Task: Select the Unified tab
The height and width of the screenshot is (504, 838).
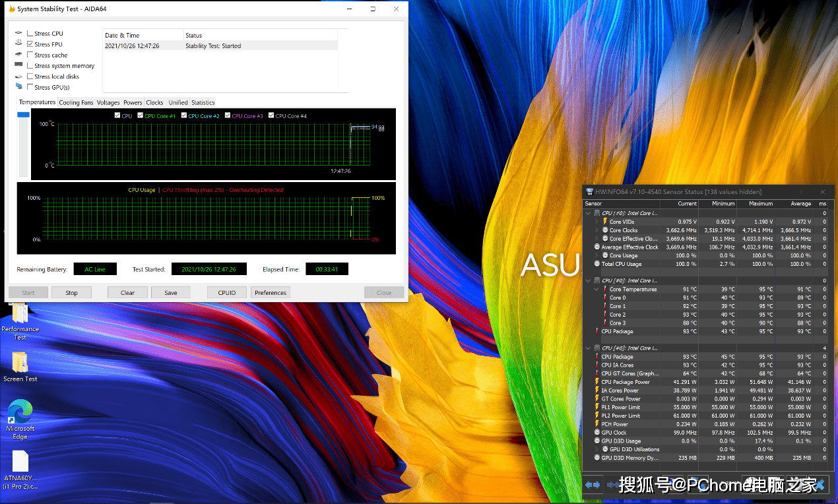Action: click(178, 102)
